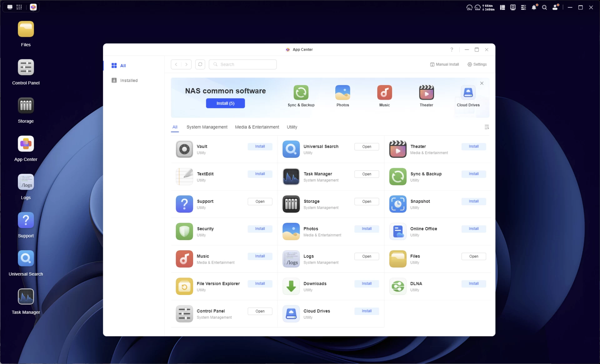Image resolution: width=600 pixels, height=364 pixels.
Task: Install the DLNA app
Action: (x=474, y=284)
